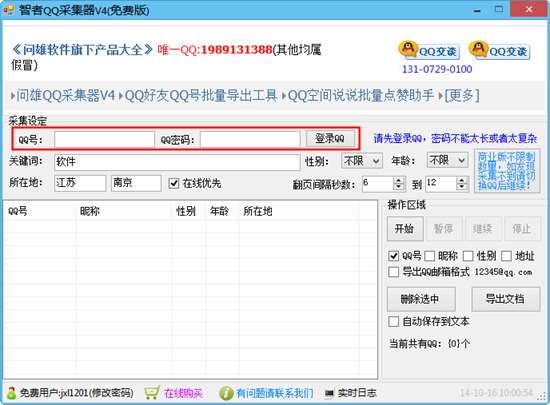550x405 pixels.
Task: Check 导出QQ邮箱格式 option
Action: click(394, 272)
